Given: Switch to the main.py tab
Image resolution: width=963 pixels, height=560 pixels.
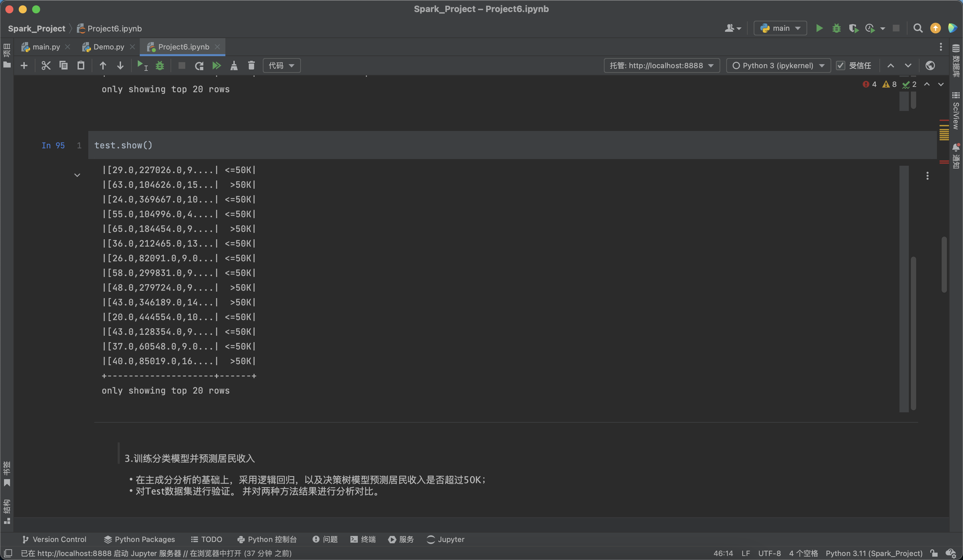Looking at the screenshot, I should (46, 47).
